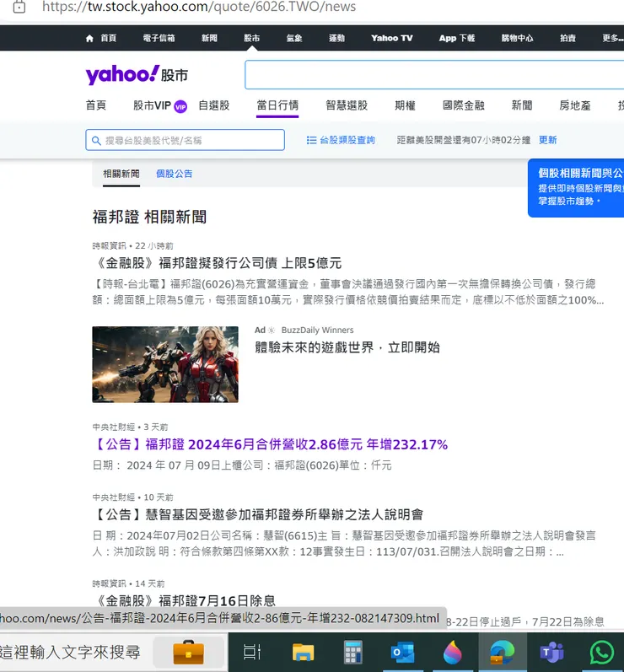Open 購物中心 in the top bar
The height and width of the screenshot is (672, 624).
click(517, 38)
